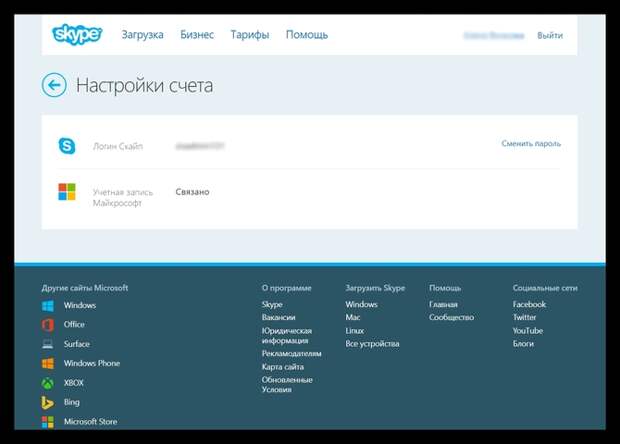This screenshot has height=444, width=620.
Task: Open the XBOX footer link
Action: click(x=74, y=383)
